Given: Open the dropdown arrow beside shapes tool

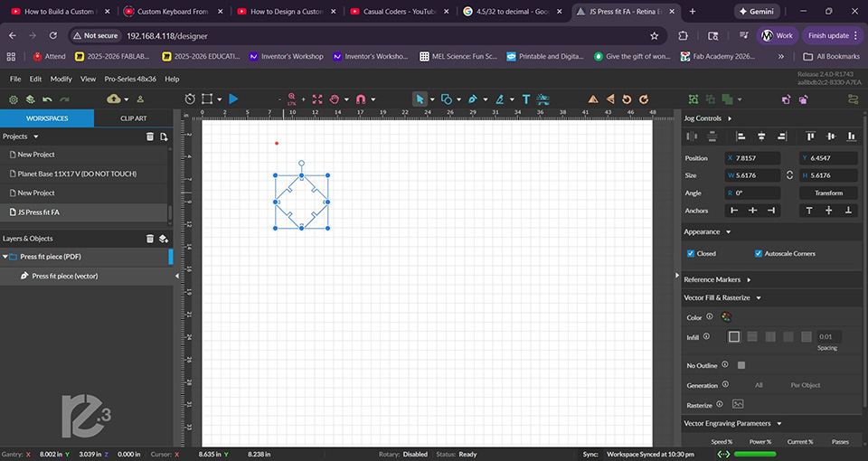Looking at the screenshot, I should 459,99.
